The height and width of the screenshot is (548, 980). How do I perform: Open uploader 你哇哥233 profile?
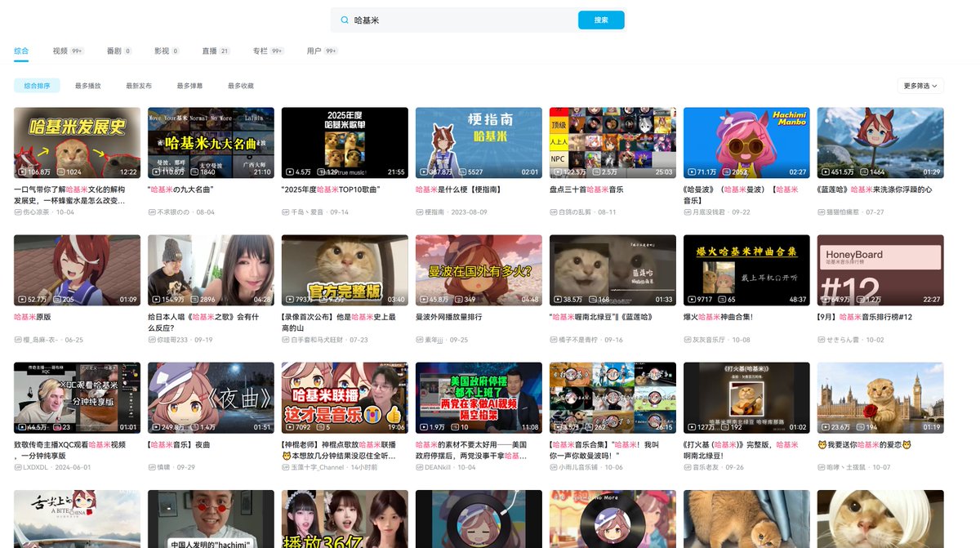point(172,339)
